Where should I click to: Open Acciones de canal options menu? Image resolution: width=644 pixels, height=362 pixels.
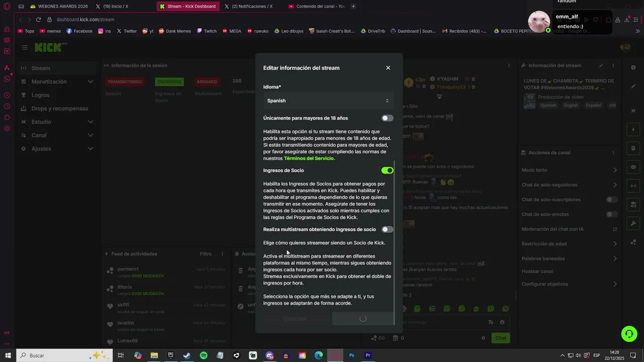[x=613, y=153]
